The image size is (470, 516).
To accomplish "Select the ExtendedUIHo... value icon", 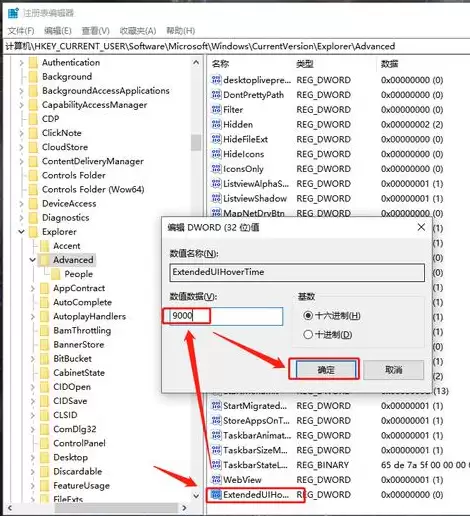I will coord(216,494).
